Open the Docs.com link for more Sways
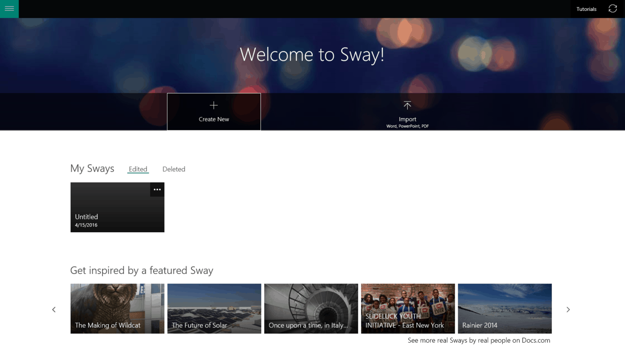 (x=479, y=340)
